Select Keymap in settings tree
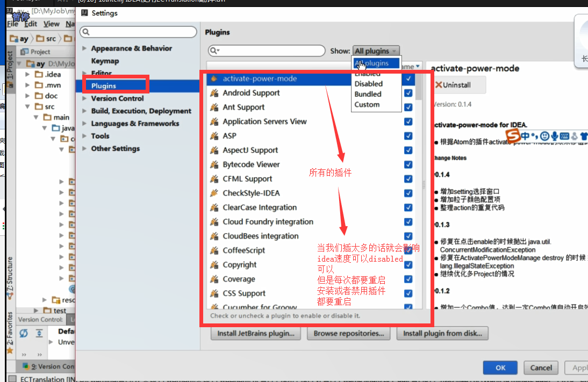The height and width of the screenshot is (382, 588). tap(105, 61)
